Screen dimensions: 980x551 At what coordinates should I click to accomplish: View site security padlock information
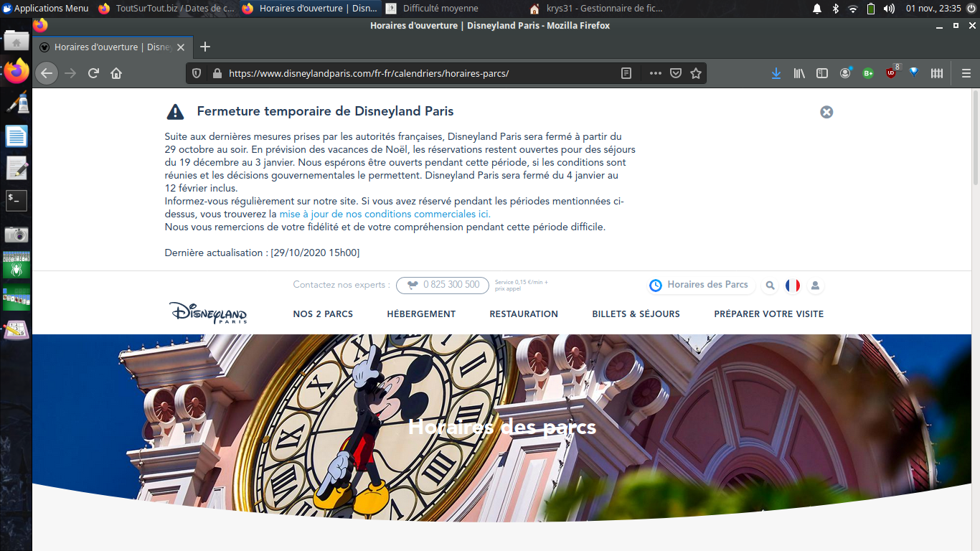(217, 73)
